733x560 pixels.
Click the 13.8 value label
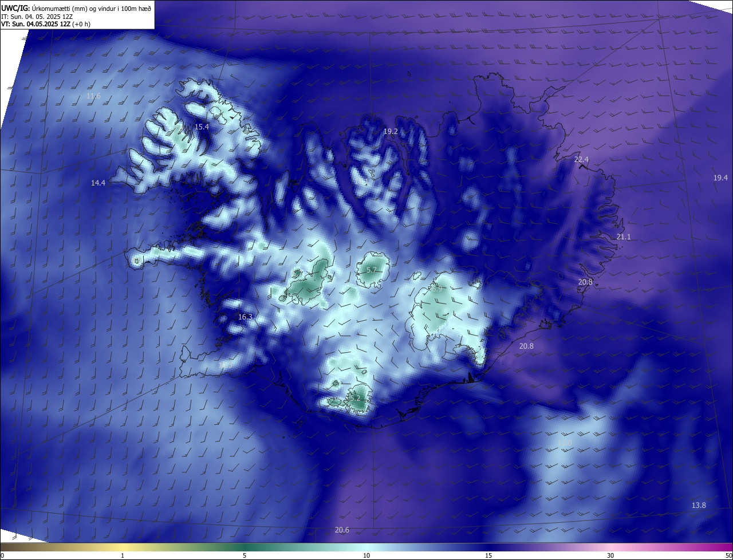click(x=699, y=506)
